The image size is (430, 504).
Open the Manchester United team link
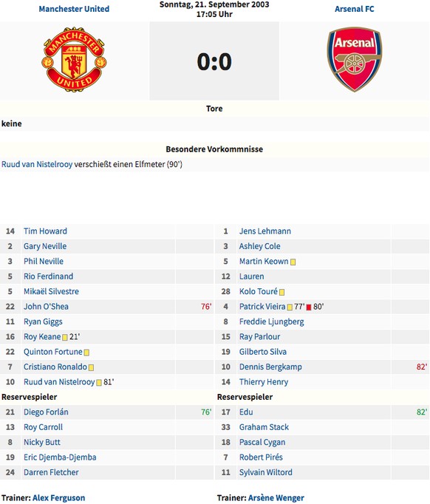(x=74, y=9)
